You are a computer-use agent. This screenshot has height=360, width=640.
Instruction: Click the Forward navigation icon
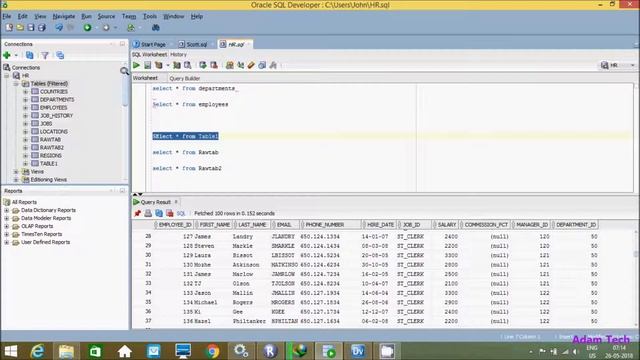[106, 27]
